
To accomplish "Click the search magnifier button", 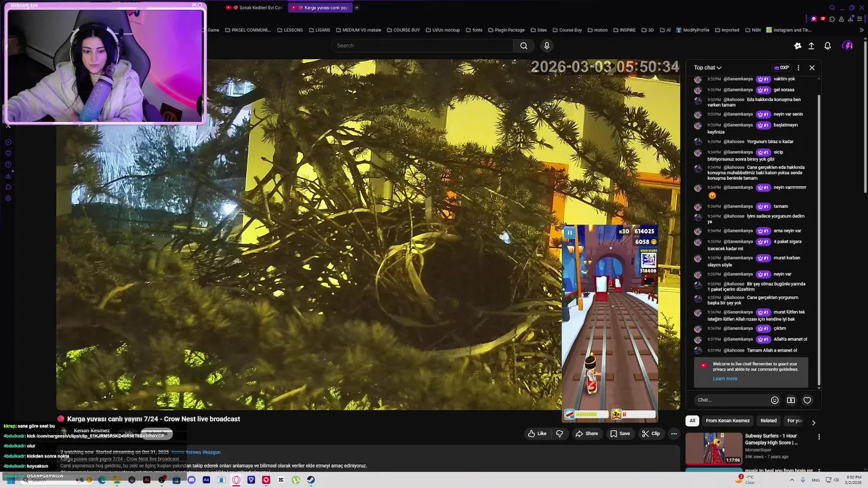I will (524, 45).
